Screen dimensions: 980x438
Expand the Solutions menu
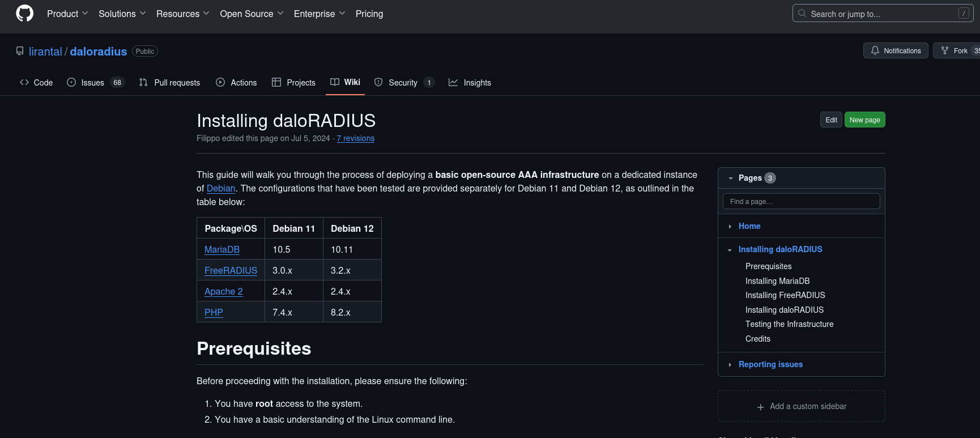point(122,14)
